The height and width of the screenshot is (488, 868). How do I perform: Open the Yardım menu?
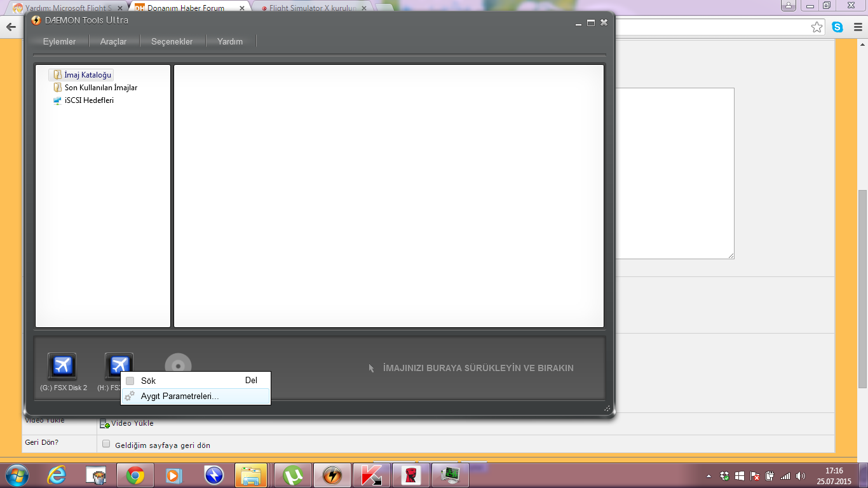click(230, 41)
